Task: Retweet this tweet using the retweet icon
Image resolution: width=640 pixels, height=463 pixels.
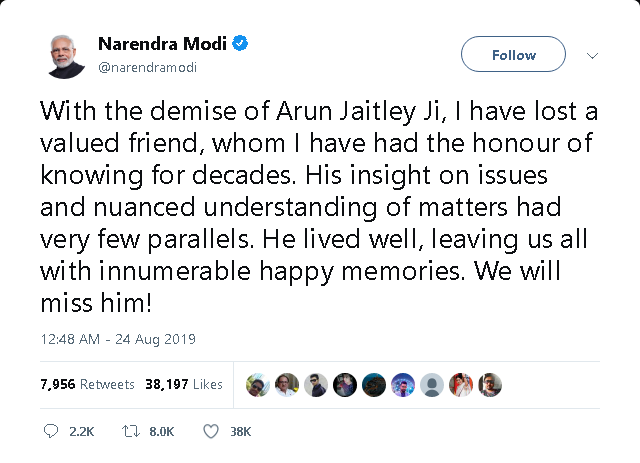Action: coord(128,431)
